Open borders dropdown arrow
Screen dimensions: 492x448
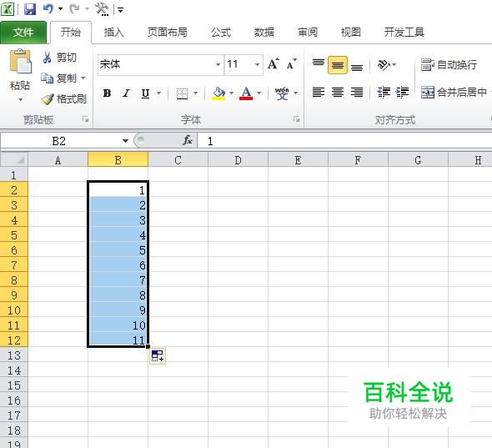click(x=195, y=93)
